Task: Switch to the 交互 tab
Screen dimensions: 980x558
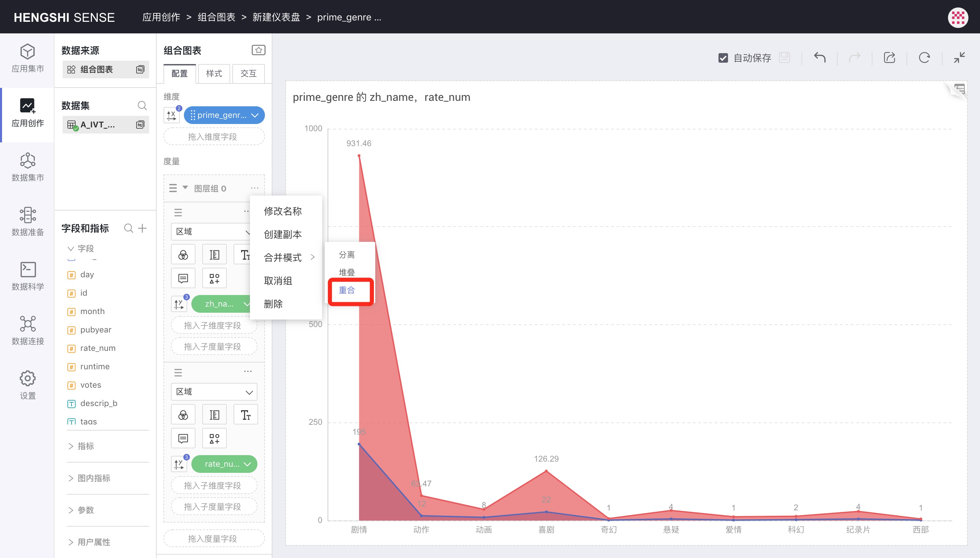Action: coord(248,73)
